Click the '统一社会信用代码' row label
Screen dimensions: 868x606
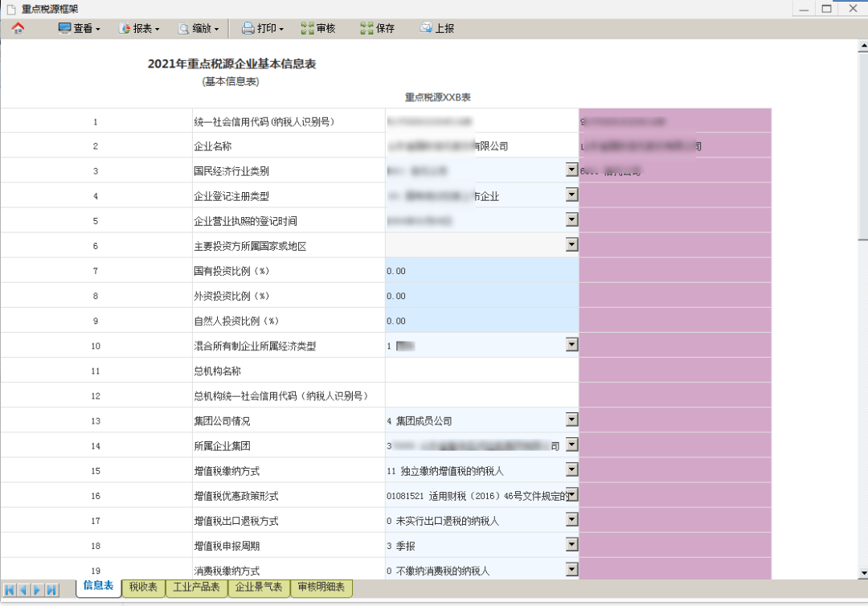pyautogui.click(x=264, y=121)
